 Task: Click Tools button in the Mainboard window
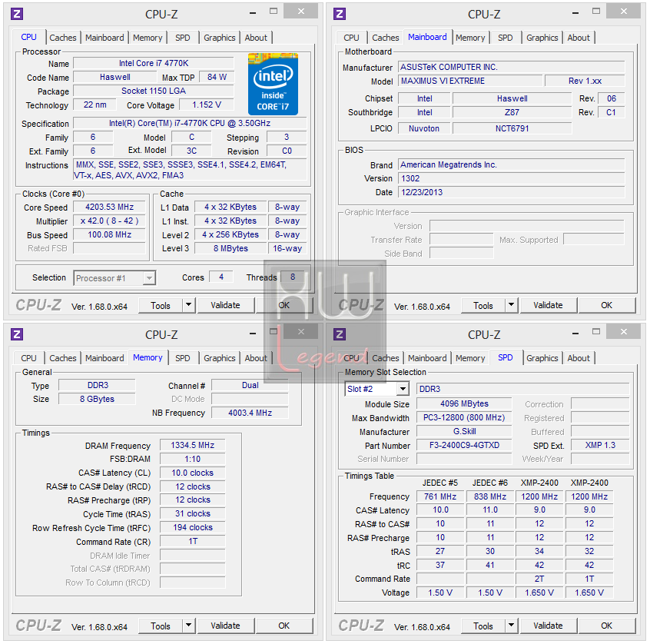tap(483, 306)
